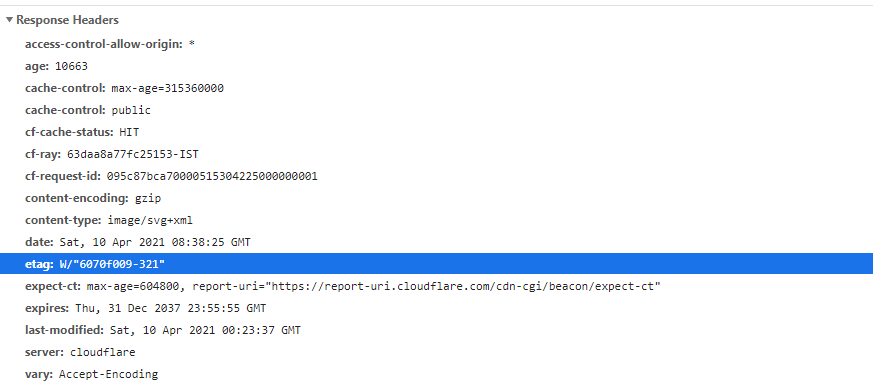Select the date header row
Image resolution: width=873 pixels, height=386 pixels.
(x=436, y=242)
